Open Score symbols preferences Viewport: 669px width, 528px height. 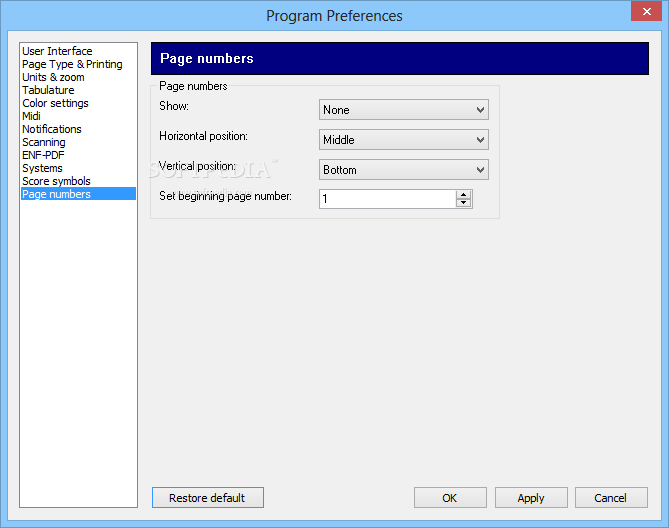click(56, 181)
